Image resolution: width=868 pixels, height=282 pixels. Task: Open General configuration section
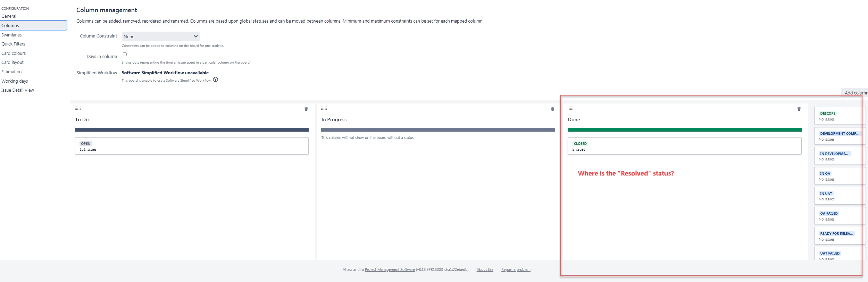click(x=9, y=16)
